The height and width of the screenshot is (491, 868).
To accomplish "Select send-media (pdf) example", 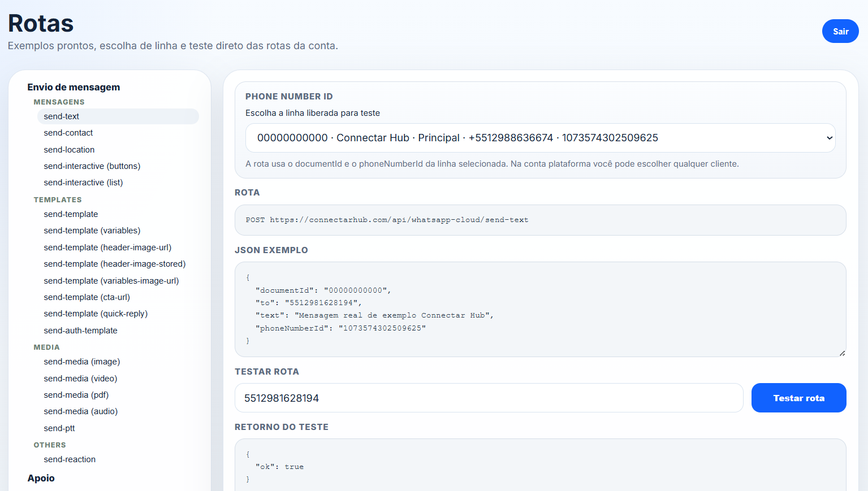I will click(x=76, y=395).
